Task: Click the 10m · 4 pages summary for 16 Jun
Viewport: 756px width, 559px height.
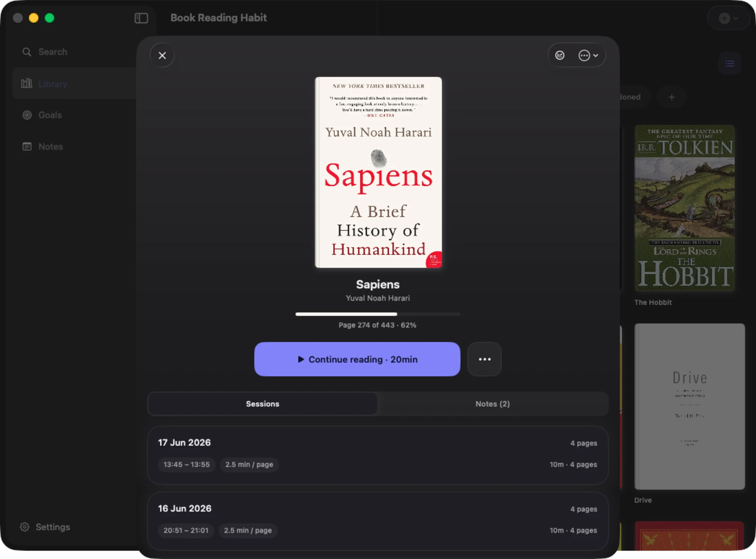Action: (x=573, y=531)
